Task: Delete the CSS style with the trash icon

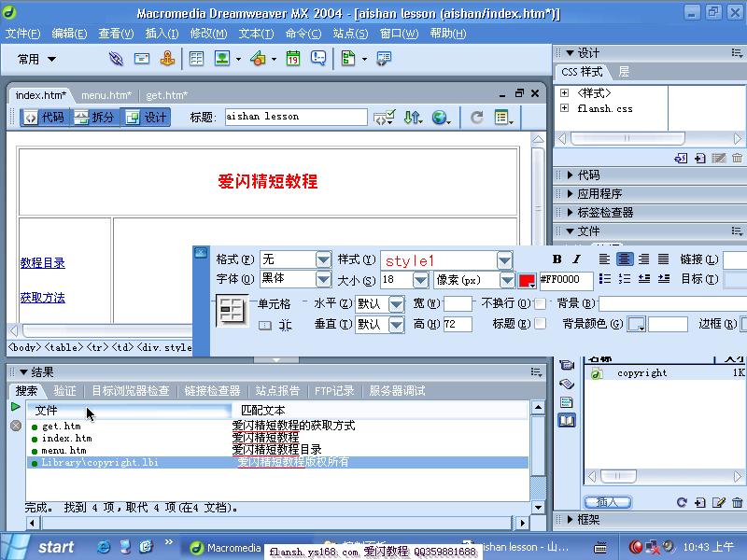Action: [737, 158]
